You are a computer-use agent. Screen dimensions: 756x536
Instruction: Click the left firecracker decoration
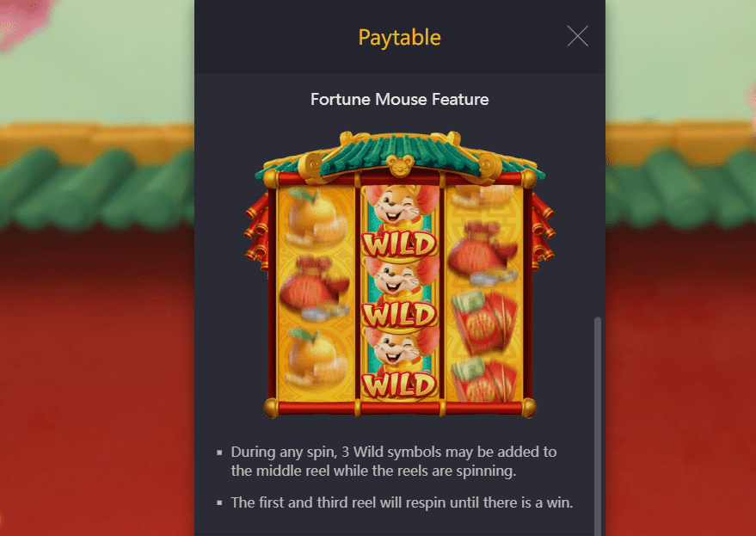click(x=257, y=231)
